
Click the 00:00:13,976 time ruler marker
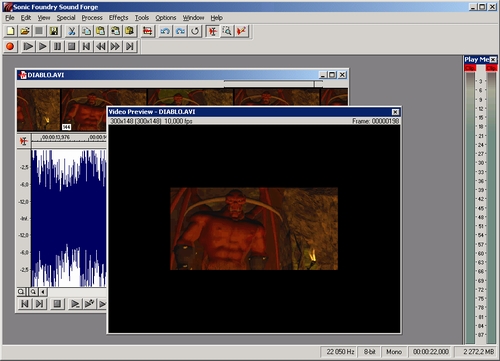point(56,137)
